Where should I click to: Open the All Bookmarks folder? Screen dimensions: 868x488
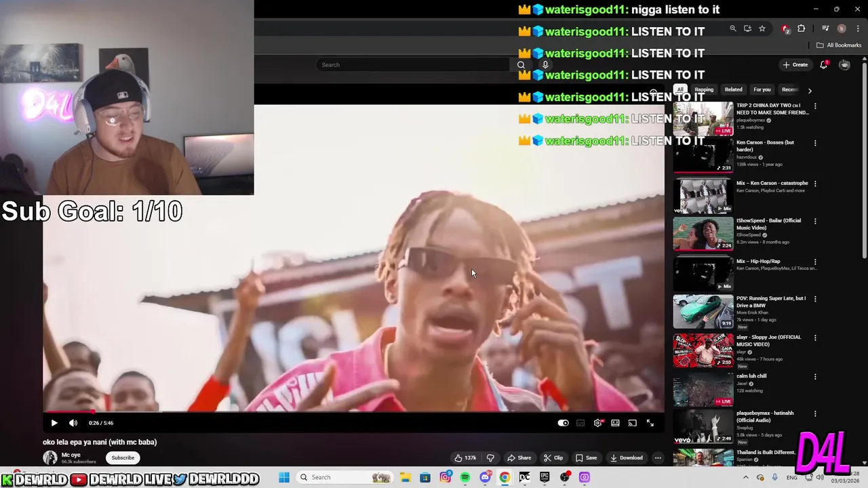pos(839,45)
